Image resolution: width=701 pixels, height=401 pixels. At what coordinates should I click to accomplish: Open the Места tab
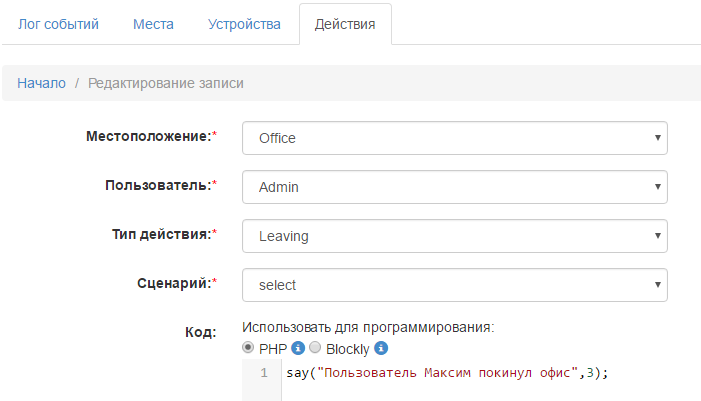[154, 23]
